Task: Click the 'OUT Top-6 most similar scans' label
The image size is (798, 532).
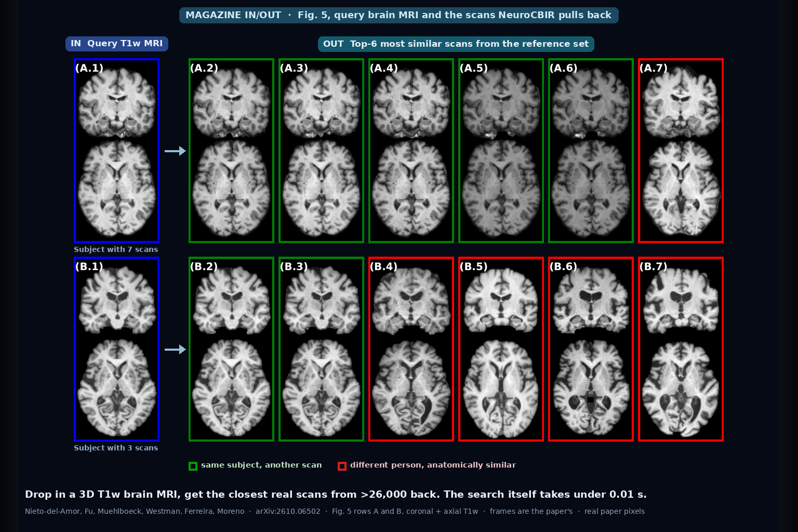Action: point(456,44)
